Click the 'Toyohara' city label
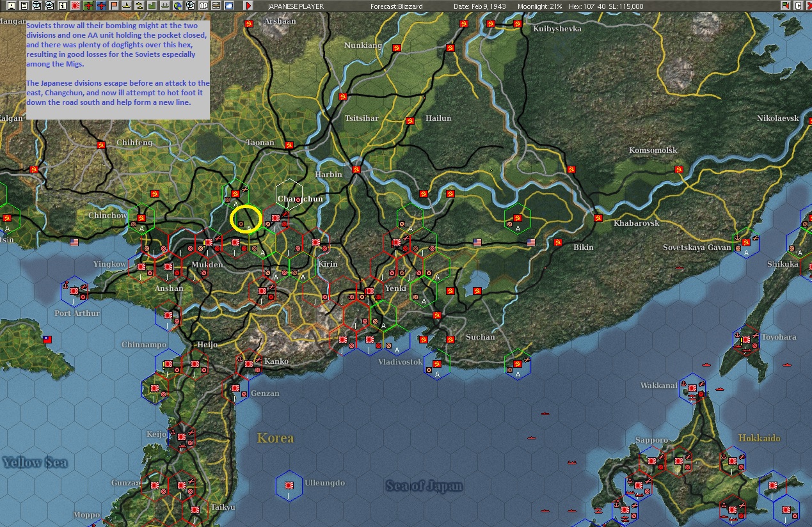The width and height of the screenshot is (812, 527). (779, 337)
